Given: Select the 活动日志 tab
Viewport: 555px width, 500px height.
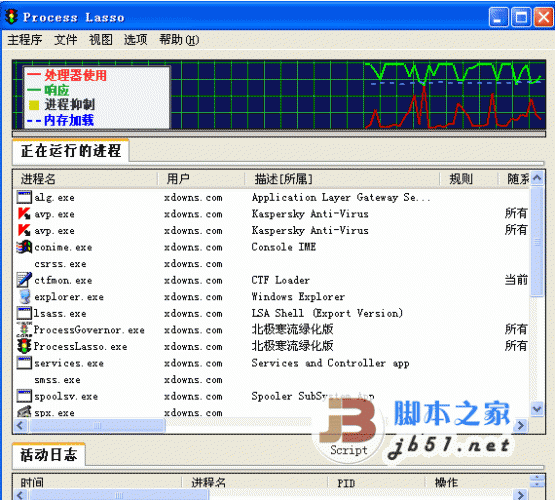Looking at the screenshot, I should pos(48,455).
